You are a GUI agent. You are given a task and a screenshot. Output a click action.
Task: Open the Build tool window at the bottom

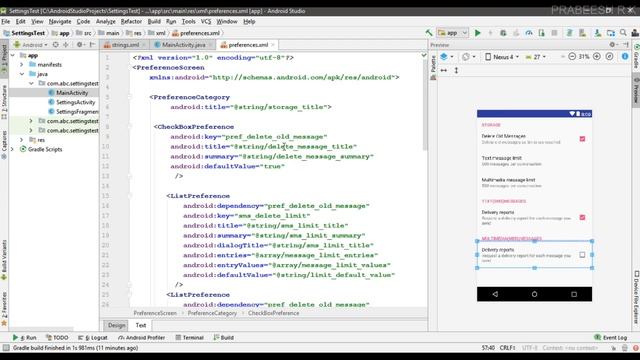coord(224,338)
